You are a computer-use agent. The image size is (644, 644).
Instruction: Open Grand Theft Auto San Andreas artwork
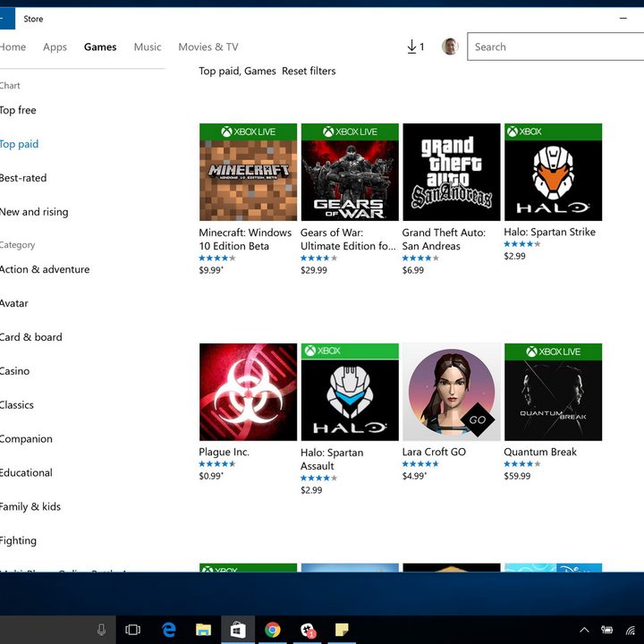[x=452, y=172]
